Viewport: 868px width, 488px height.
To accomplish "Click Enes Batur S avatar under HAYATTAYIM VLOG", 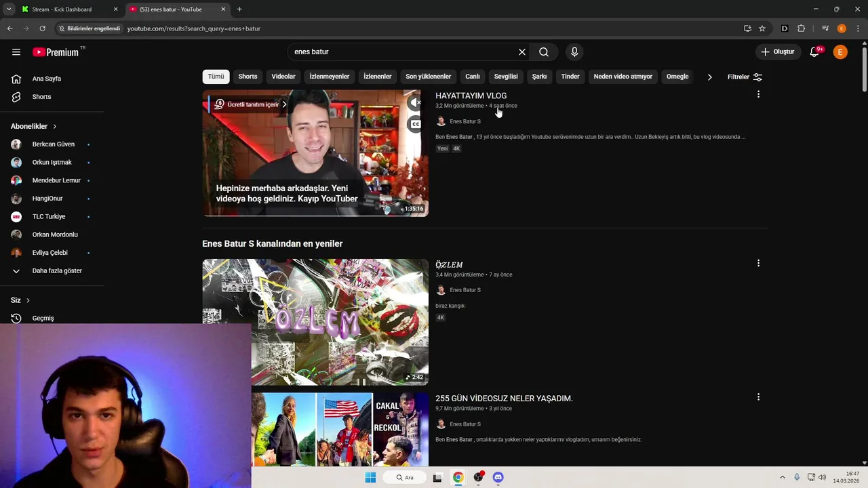I will (441, 121).
